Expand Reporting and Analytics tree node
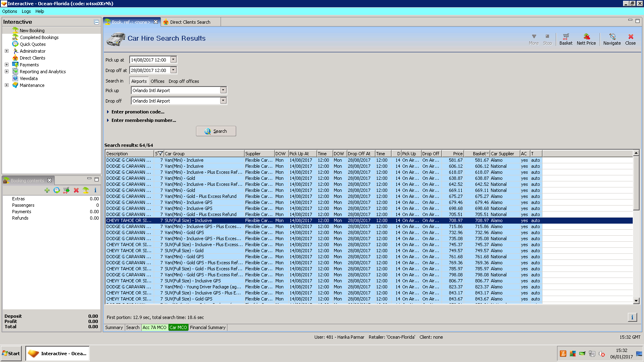644x362 pixels. [x=6, y=72]
